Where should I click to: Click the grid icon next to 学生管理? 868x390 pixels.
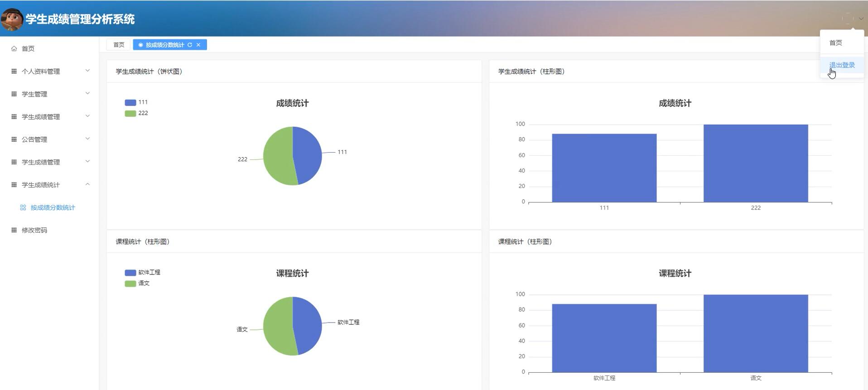[14, 94]
